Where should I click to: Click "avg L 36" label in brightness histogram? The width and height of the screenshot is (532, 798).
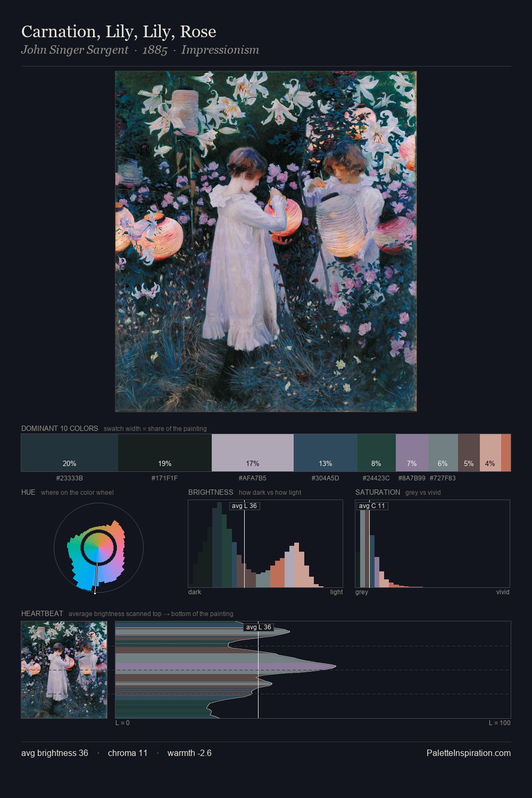(244, 506)
